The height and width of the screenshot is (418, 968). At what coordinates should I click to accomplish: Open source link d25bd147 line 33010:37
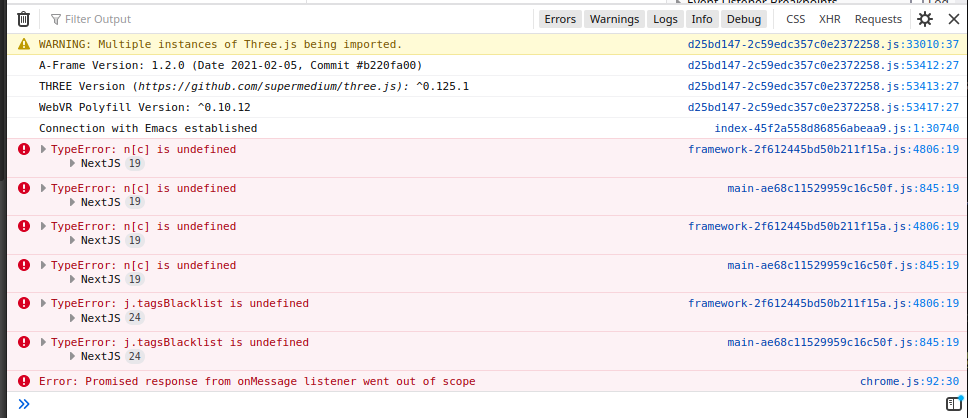824,44
